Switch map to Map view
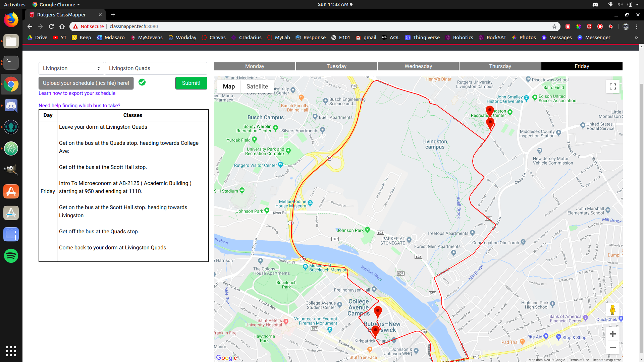This screenshot has height=362, width=644. (229, 86)
